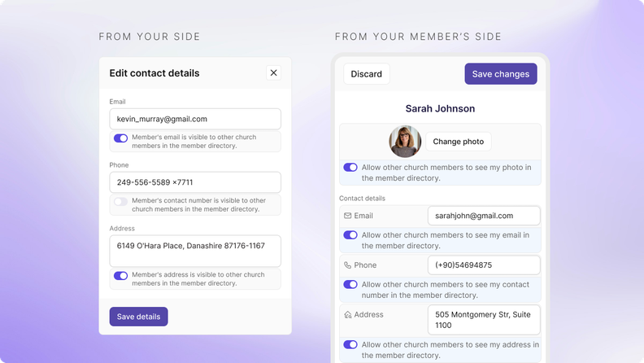Click the phone field with 249-556-5589
Screen dimensions: 644x363
pos(195,182)
